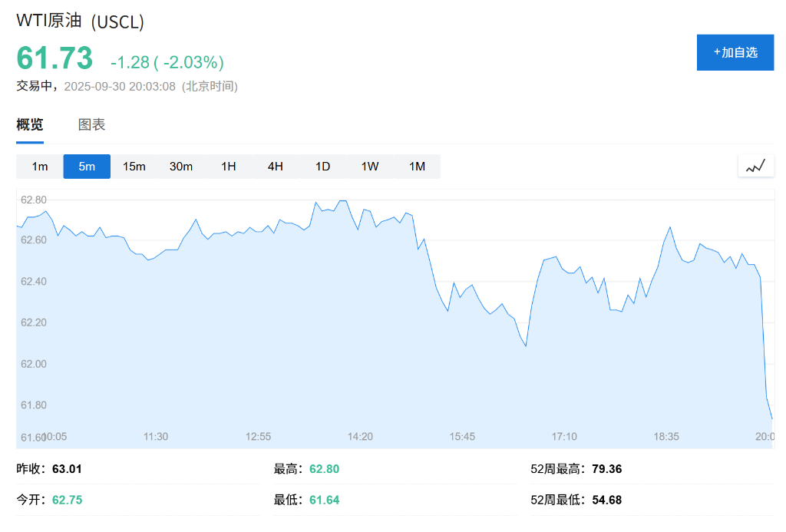Set chart interval to 4H
786x532 pixels.
276,167
